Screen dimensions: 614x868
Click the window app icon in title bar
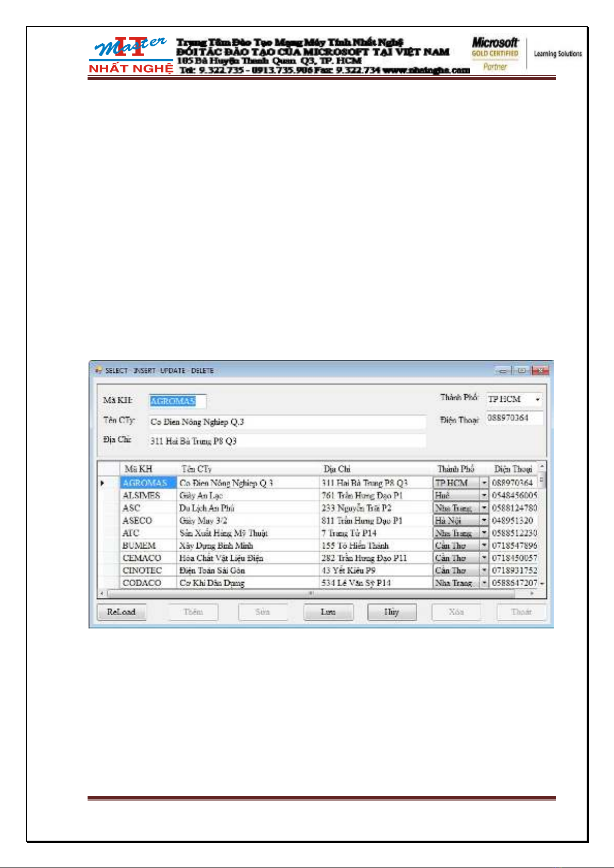pyautogui.click(x=98, y=370)
